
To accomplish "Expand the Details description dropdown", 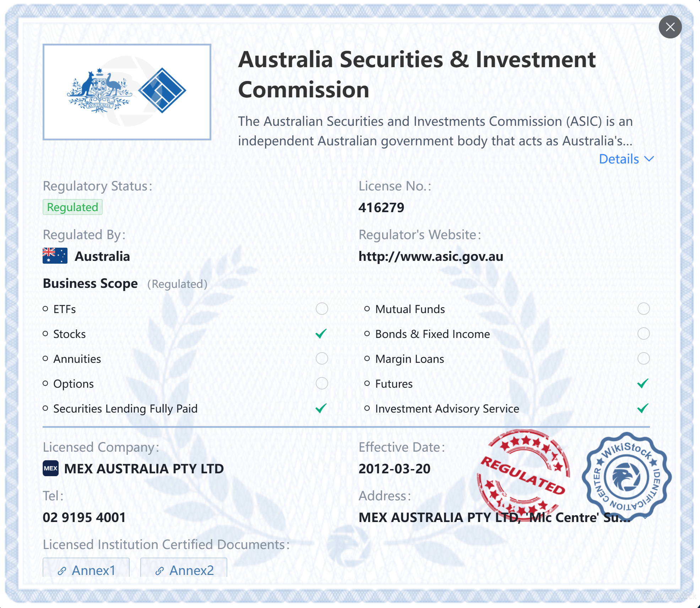I will (x=619, y=159).
